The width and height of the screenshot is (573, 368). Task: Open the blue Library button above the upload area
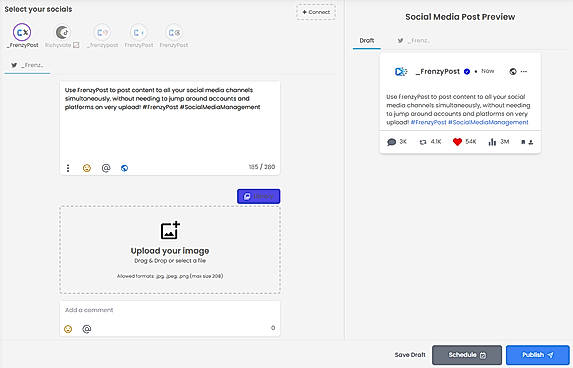[259, 196]
